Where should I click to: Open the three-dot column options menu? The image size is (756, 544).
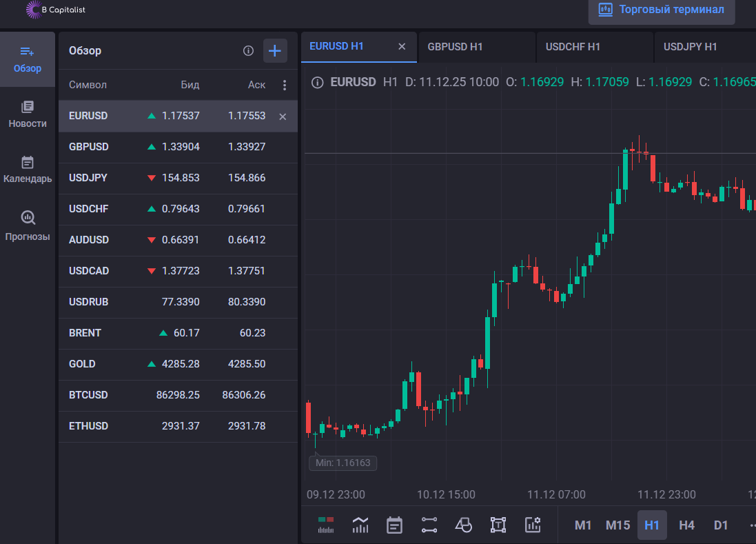click(285, 85)
